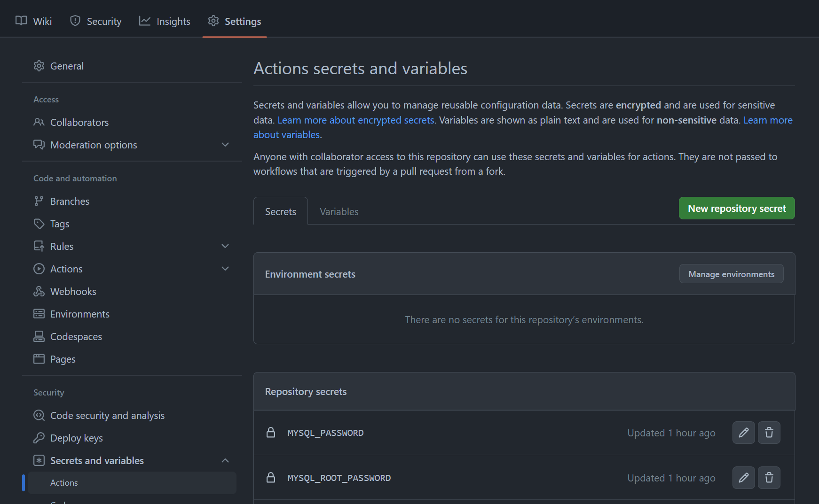The width and height of the screenshot is (819, 504).
Task: Open the Settings tab
Action: pyautogui.click(x=235, y=21)
